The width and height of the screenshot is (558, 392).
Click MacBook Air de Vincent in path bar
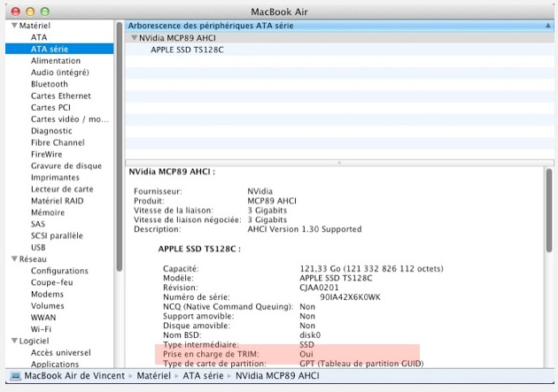click(74, 376)
